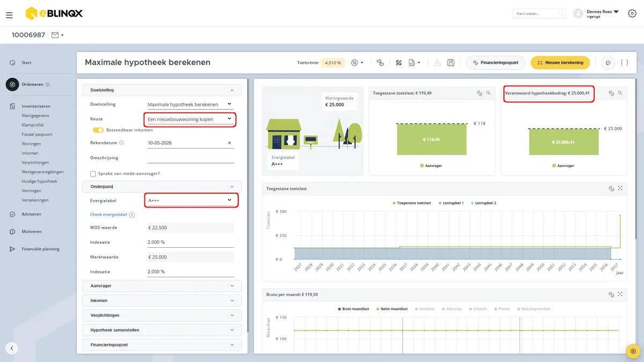Image resolution: width=644 pixels, height=362 pixels.
Task: Click the branching arrows toolbar icon
Action: pyautogui.click(x=380, y=63)
